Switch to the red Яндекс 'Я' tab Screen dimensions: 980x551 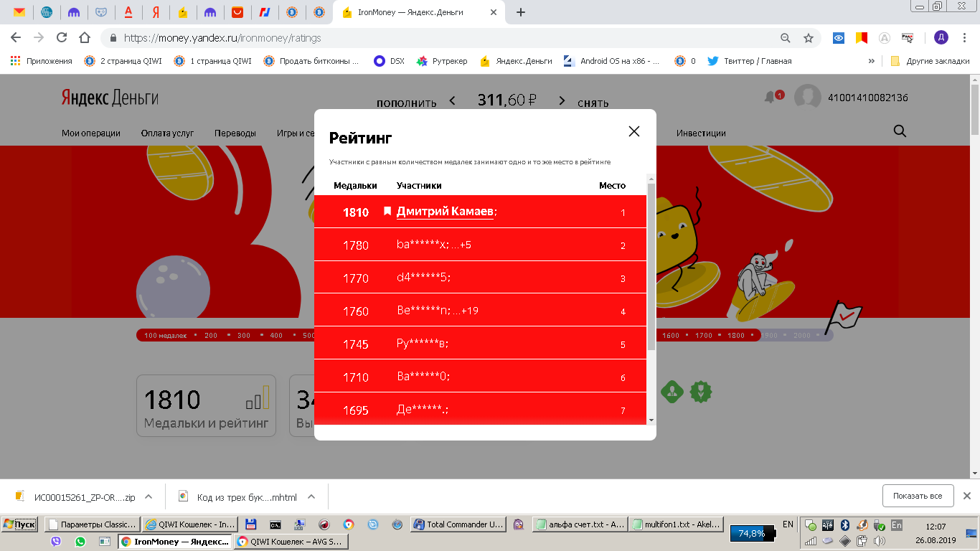pos(156,12)
